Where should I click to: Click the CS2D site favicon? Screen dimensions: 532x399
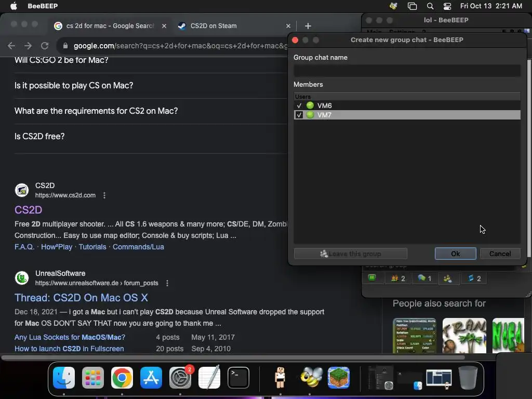pyautogui.click(x=22, y=190)
